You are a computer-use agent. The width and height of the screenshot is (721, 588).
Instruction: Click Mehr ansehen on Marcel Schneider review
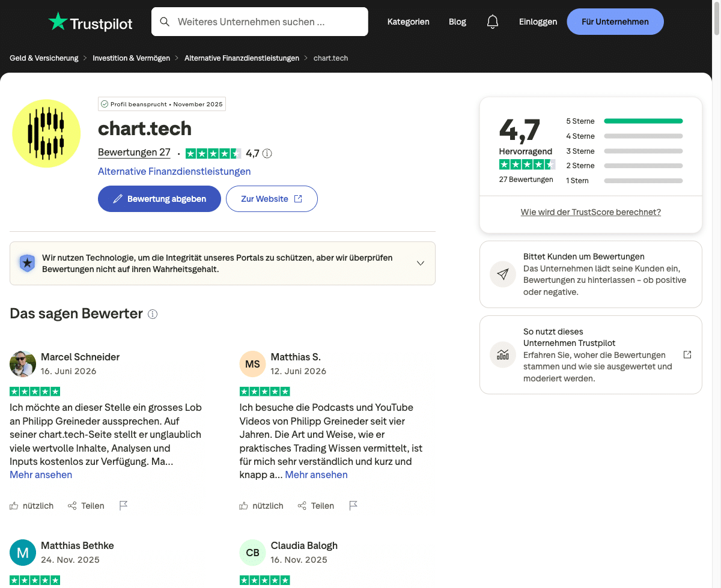point(41,474)
